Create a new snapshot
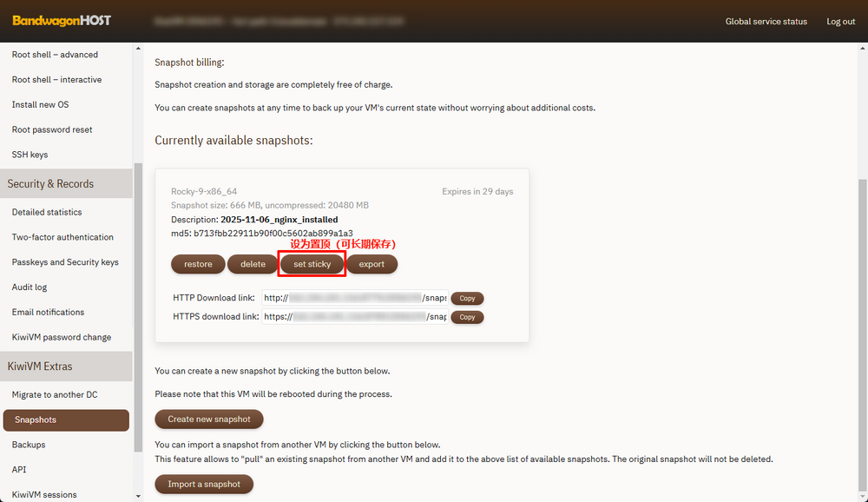Image resolution: width=868 pixels, height=502 pixels. [209, 419]
